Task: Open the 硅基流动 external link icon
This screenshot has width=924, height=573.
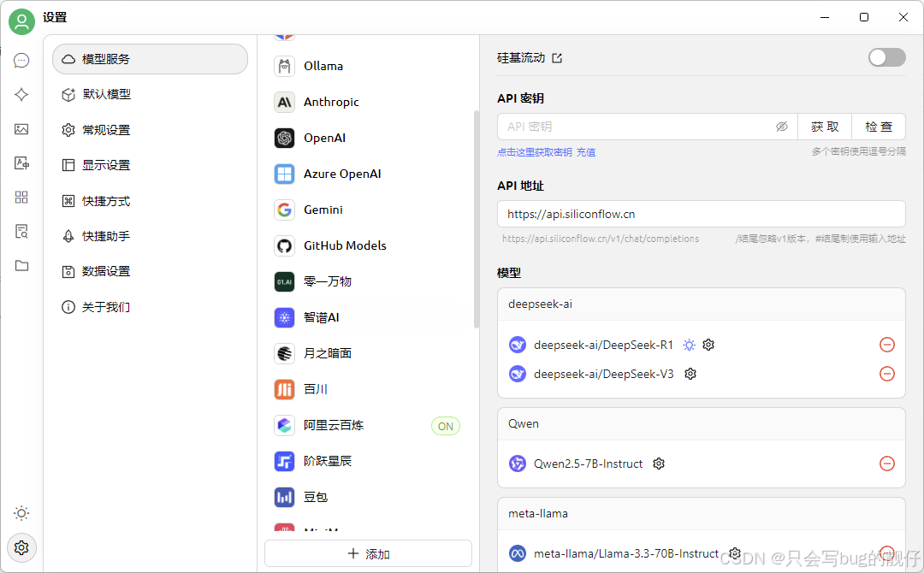Action: point(557,57)
